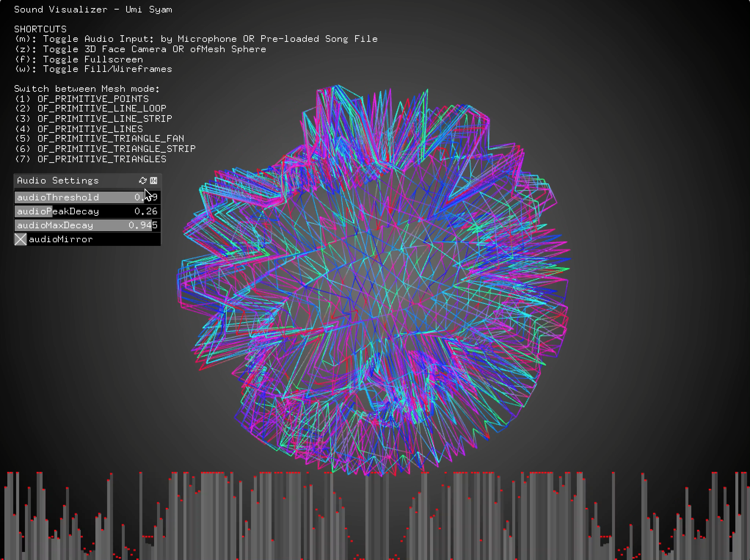This screenshot has height=560, width=750.
Task: Click the 'Switch between Mesh mode:' heading
Action: pyautogui.click(x=87, y=89)
